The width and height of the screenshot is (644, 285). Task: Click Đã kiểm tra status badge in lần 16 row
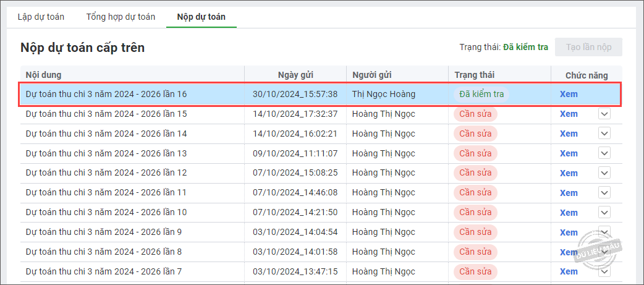[481, 95]
